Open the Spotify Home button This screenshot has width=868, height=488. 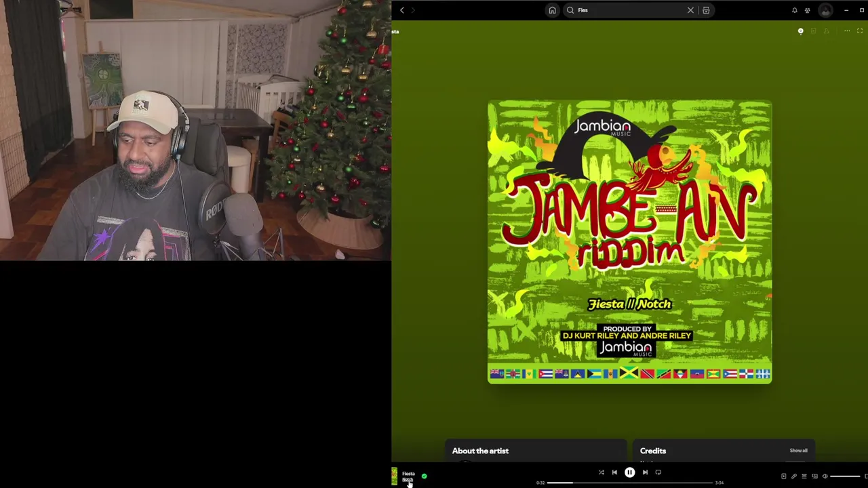(552, 10)
